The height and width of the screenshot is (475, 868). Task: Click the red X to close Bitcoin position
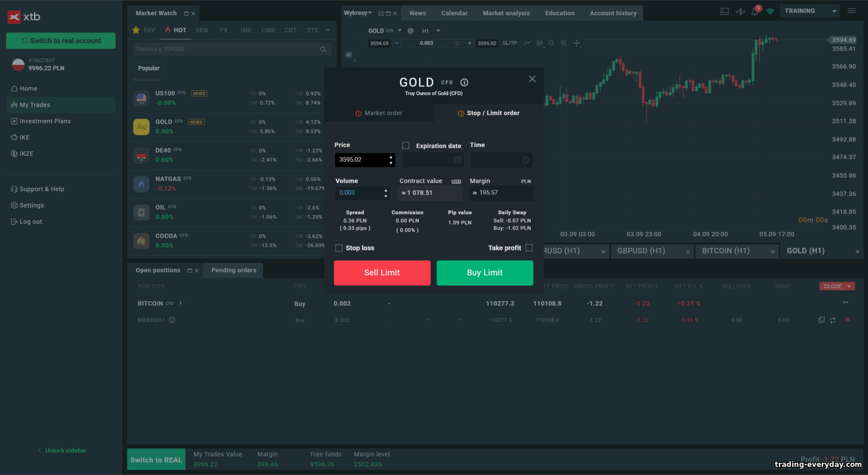847,320
